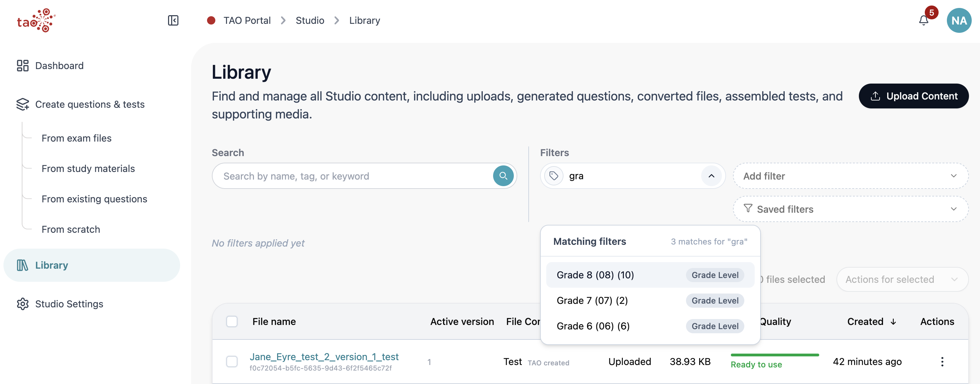
Task: Sort by Active version column header
Action: (462, 321)
